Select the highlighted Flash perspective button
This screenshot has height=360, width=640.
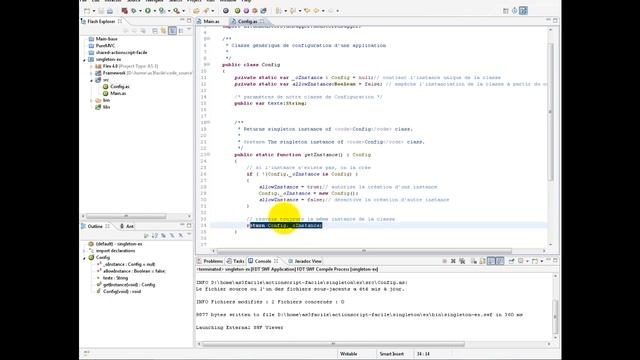(x=523, y=11)
